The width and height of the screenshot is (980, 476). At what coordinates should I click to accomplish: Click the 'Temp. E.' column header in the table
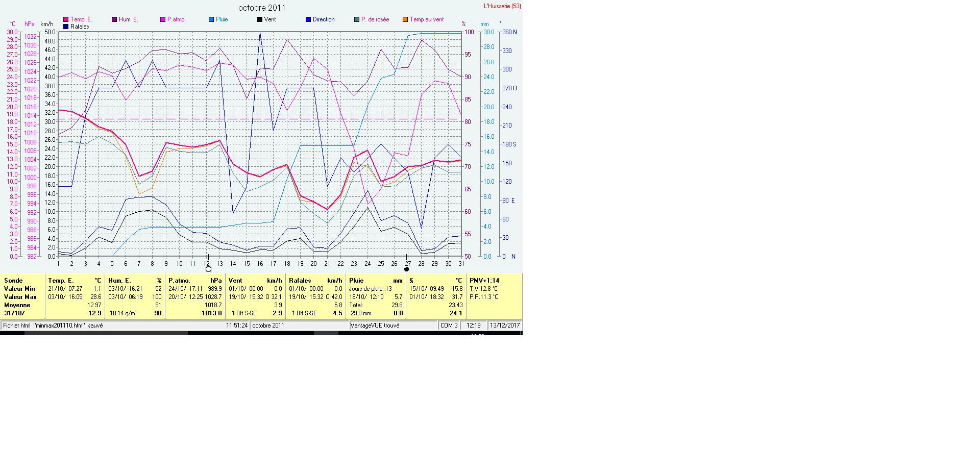61,281
